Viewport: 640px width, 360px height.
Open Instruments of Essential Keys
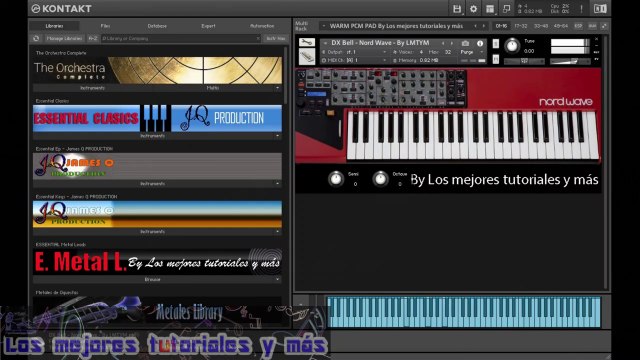153,231
